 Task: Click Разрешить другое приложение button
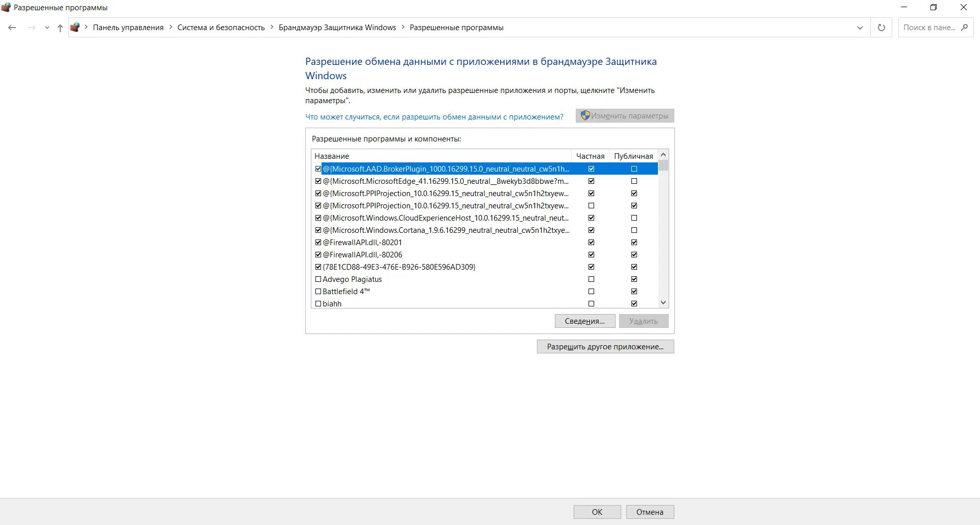click(605, 347)
